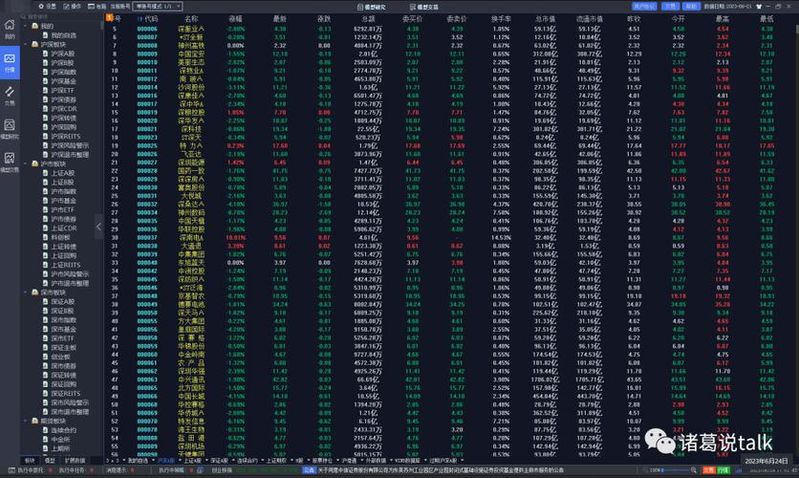Select the market quotes sidebar icon

(x=10, y=62)
